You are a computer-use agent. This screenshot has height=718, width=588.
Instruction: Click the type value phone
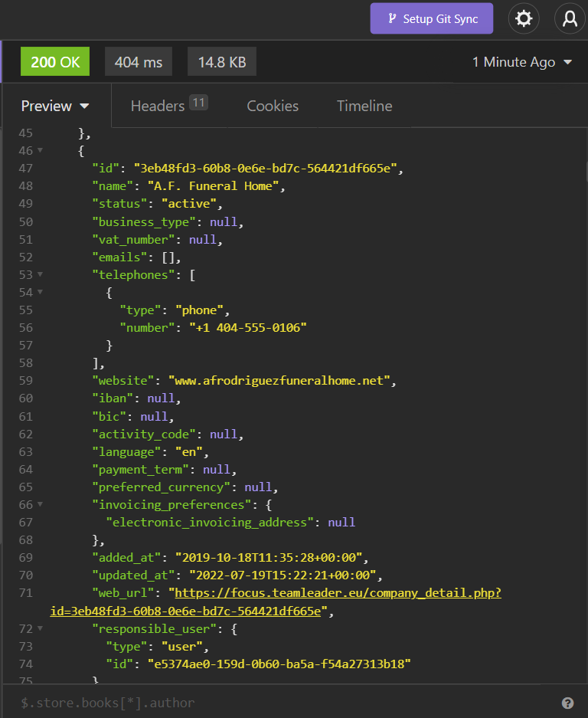click(199, 310)
